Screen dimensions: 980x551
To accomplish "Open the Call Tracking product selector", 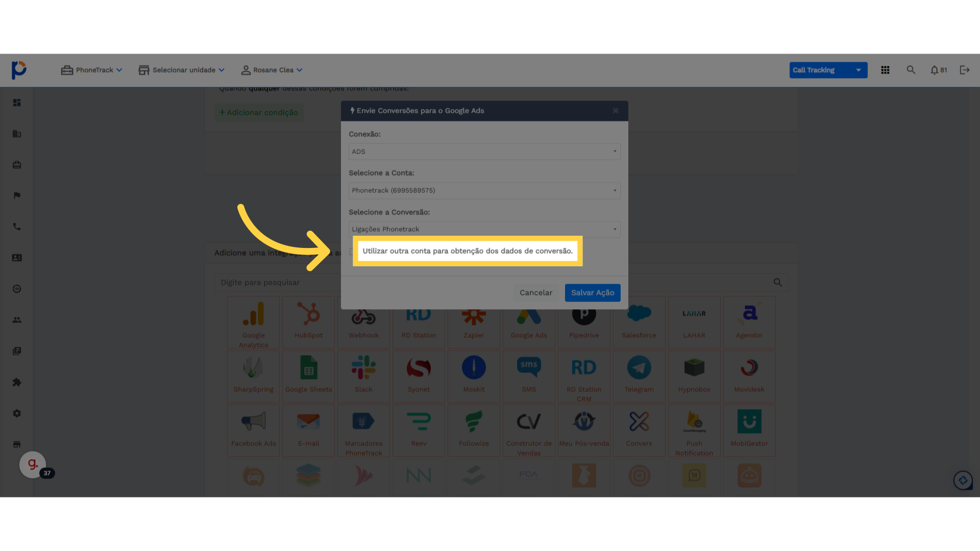I will pos(828,70).
